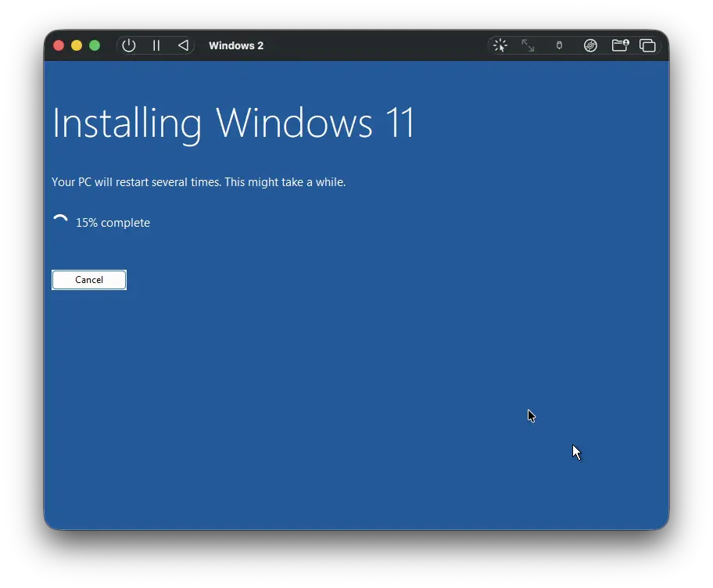713x588 pixels.
Task: Click the restart triangle icon in toolbar
Action: 183,45
